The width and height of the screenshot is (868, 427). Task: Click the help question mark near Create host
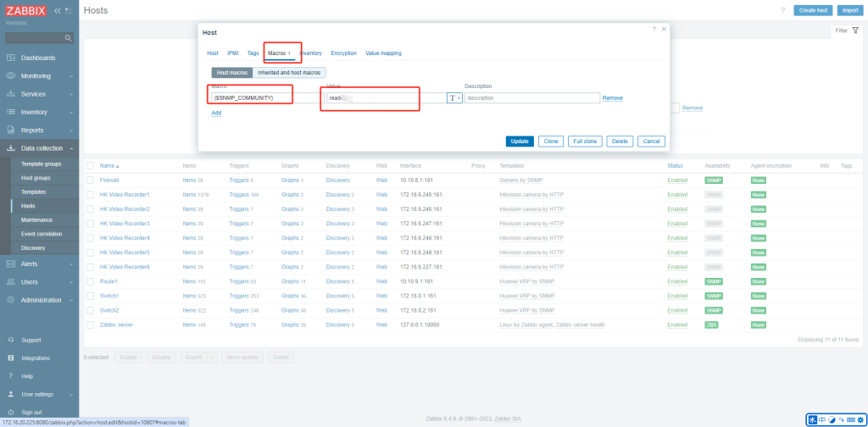click(782, 10)
